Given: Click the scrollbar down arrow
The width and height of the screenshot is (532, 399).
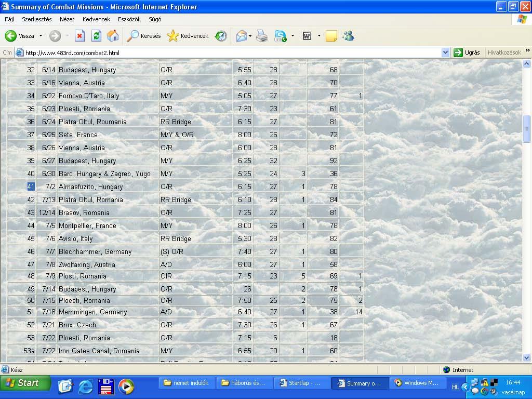Looking at the screenshot, I should click(526, 357).
